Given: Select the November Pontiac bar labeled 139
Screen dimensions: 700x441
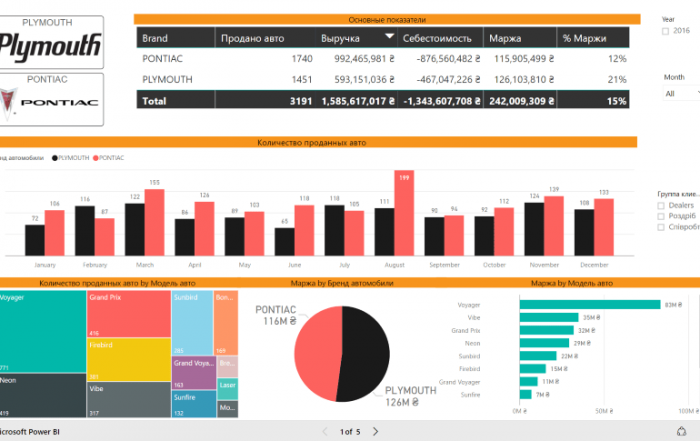Looking at the screenshot, I should pos(554,226).
